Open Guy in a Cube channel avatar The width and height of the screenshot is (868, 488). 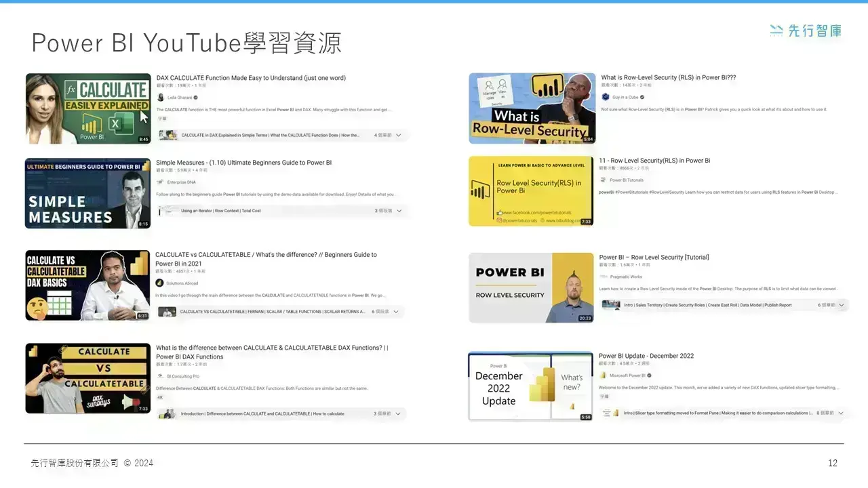tap(606, 97)
